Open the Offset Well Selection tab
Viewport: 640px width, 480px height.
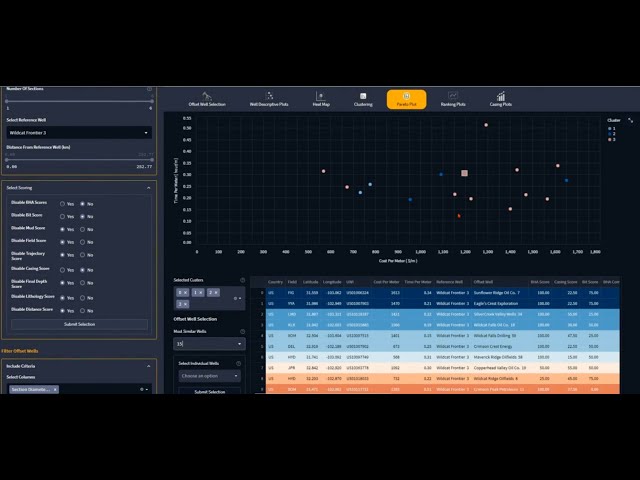click(x=207, y=100)
